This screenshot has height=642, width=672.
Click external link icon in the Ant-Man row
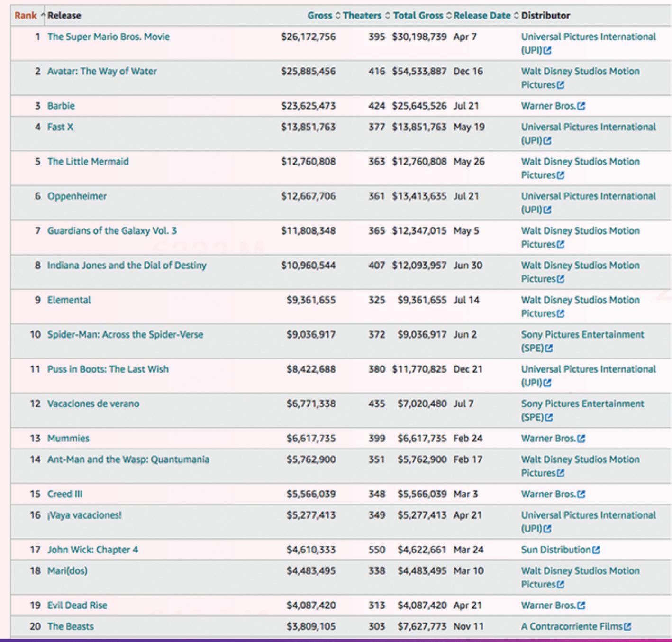[x=561, y=473]
